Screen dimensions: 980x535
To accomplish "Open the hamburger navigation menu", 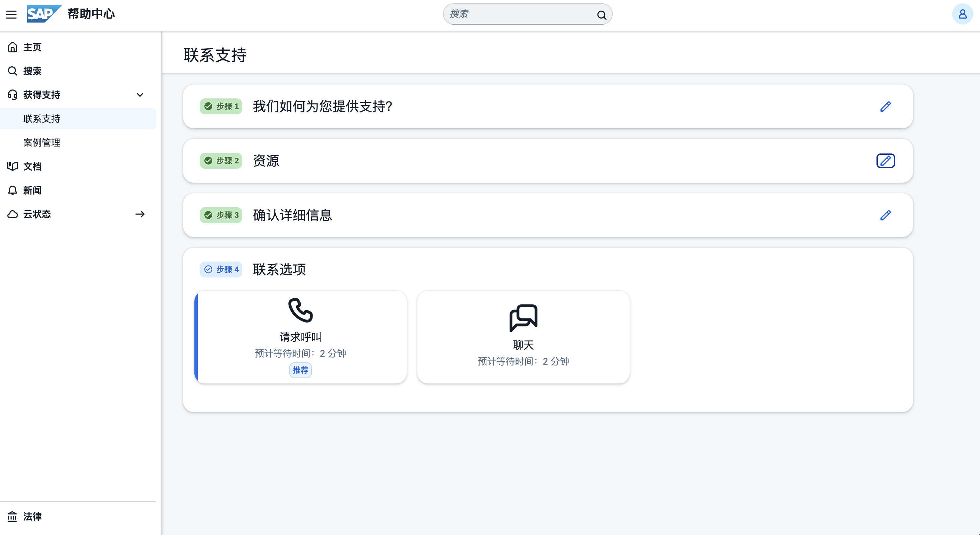I will pos(11,15).
